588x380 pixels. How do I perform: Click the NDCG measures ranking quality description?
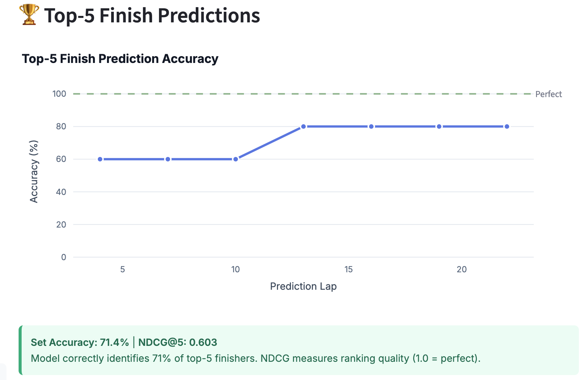371,358
